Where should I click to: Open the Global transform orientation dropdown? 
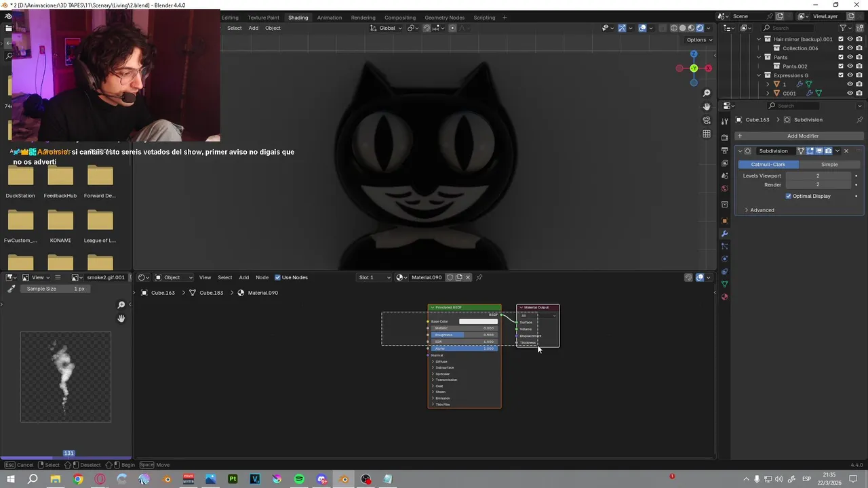click(386, 28)
